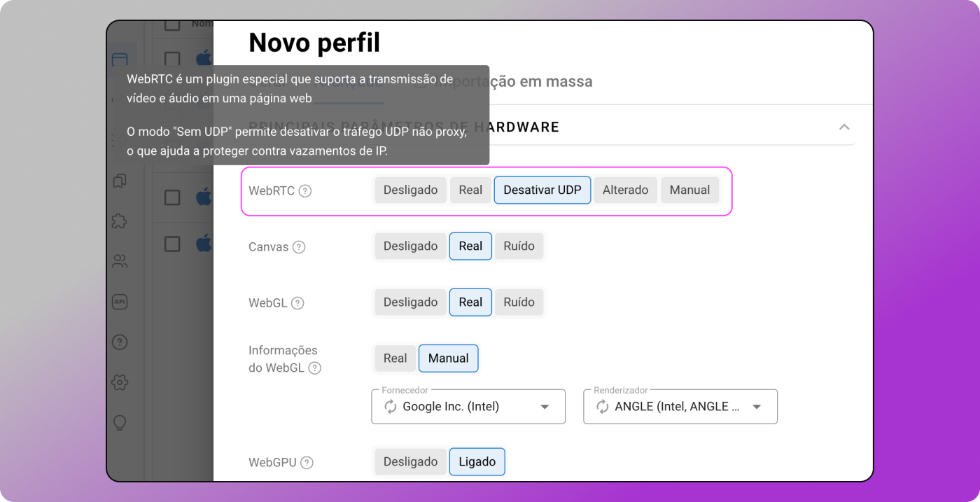The height and width of the screenshot is (502, 980).
Task: Open Settings via the gear sidebar icon
Action: pyautogui.click(x=120, y=382)
